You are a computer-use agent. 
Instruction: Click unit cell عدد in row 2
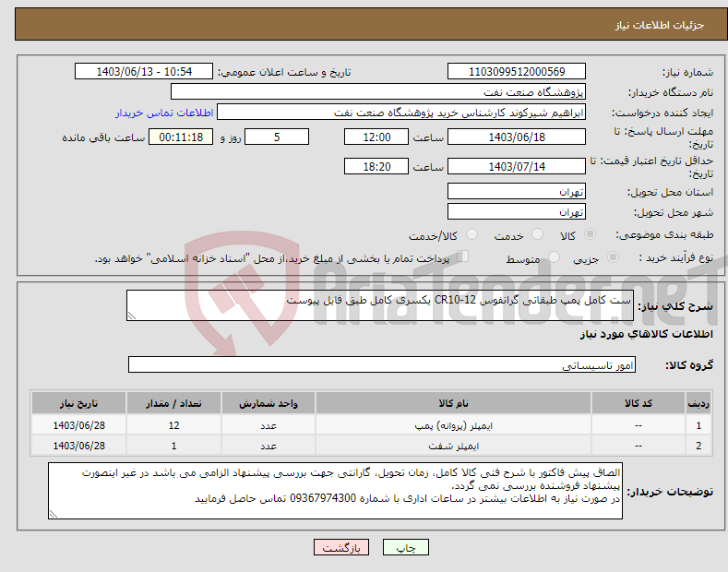coord(269,446)
